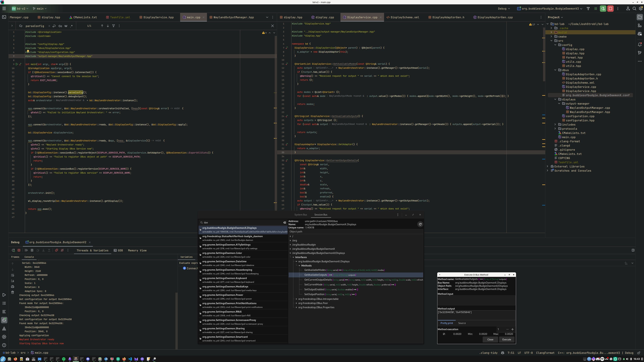Screen dimensions: 644x362
Task: Refresh the D-Bus name details
Action: point(420,224)
